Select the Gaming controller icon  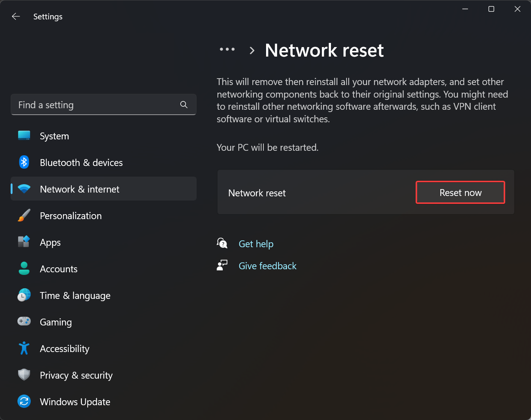(24, 321)
